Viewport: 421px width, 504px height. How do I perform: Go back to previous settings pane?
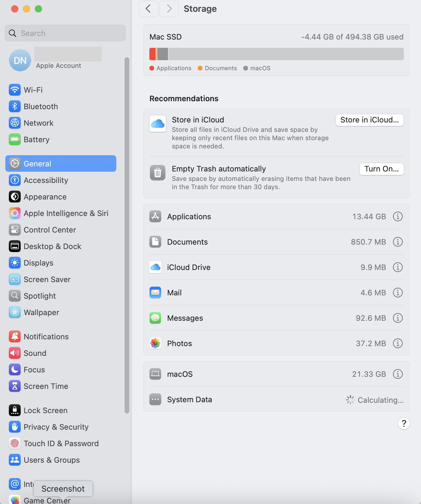149,9
